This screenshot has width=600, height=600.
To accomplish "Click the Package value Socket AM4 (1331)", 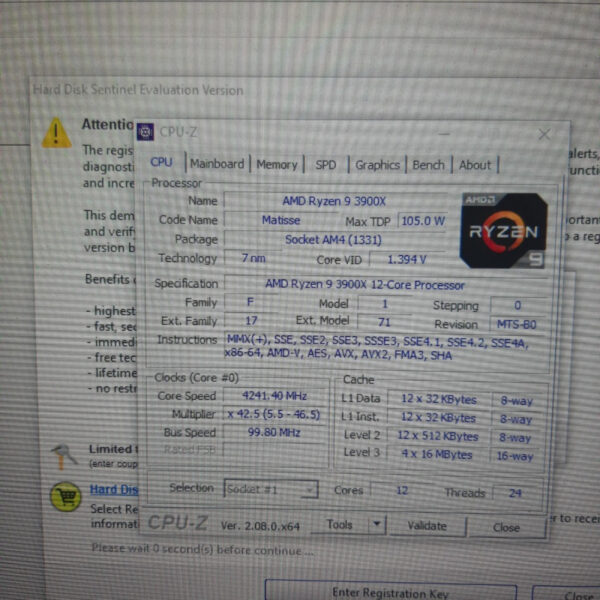I will click(334, 240).
